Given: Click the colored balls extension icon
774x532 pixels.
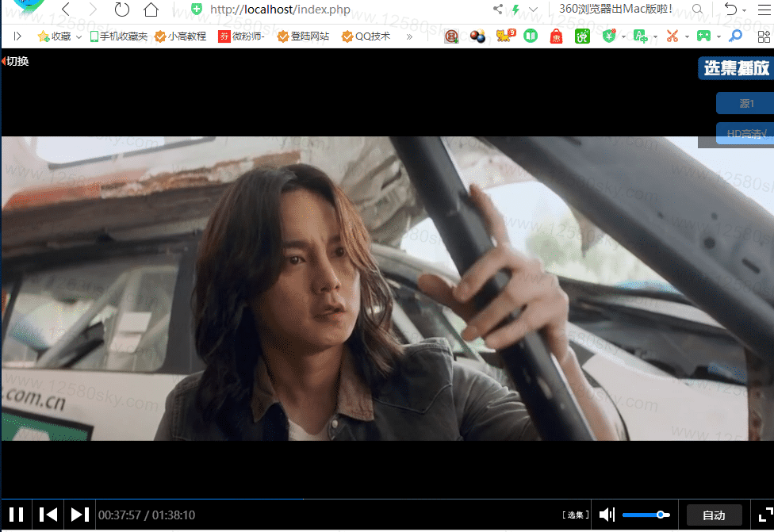Looking at the screenshot, I should click(477, 36).
